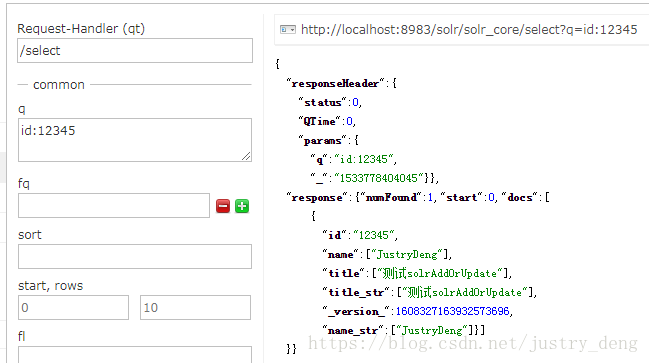
Task: Click the "QTime":0 line
Action: 327,121
